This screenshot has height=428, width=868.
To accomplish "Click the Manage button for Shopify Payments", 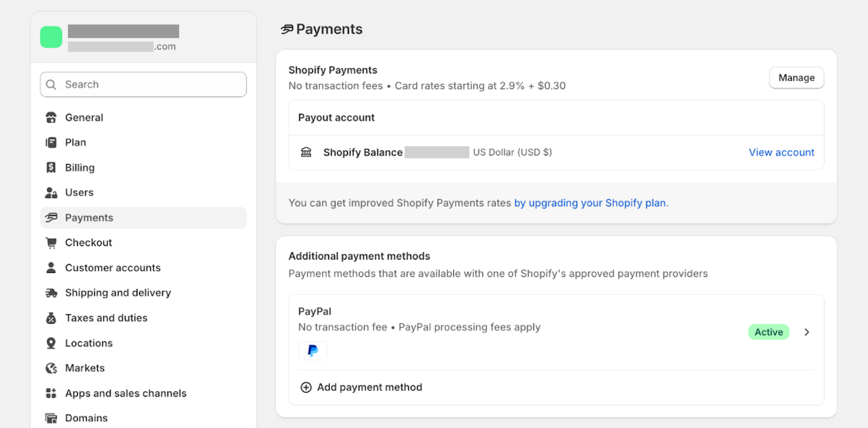I will (x=797, y=78).
